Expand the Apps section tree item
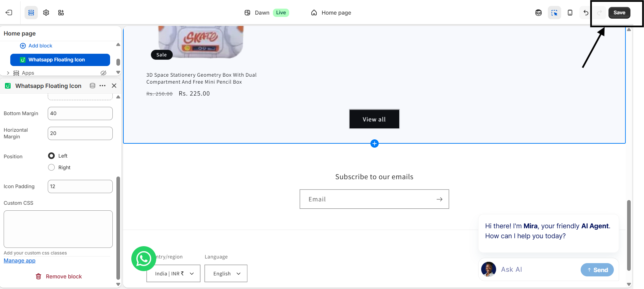644x289 pixels. (8, 73)
